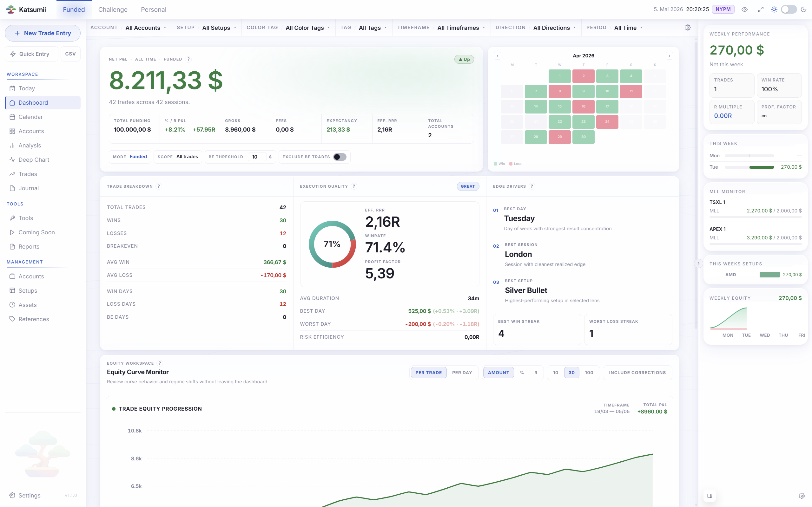Open the References tag page

(x=43, y=319)
